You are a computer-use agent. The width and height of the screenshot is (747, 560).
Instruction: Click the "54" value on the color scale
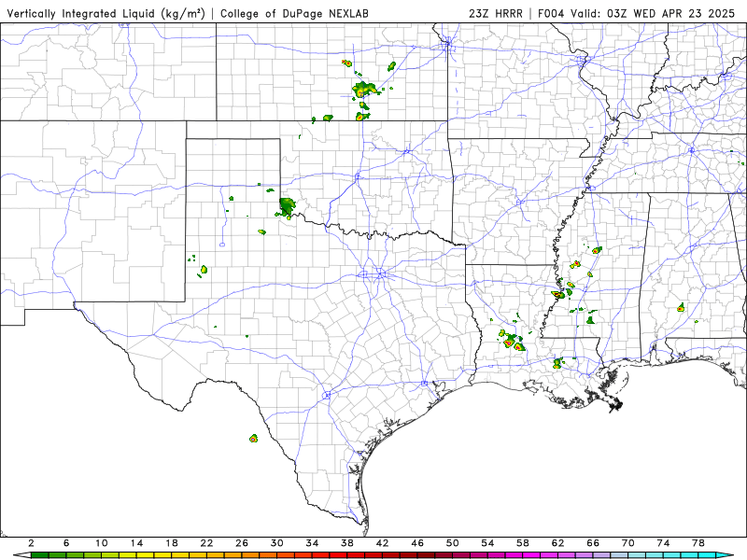(x=487, y=543)
